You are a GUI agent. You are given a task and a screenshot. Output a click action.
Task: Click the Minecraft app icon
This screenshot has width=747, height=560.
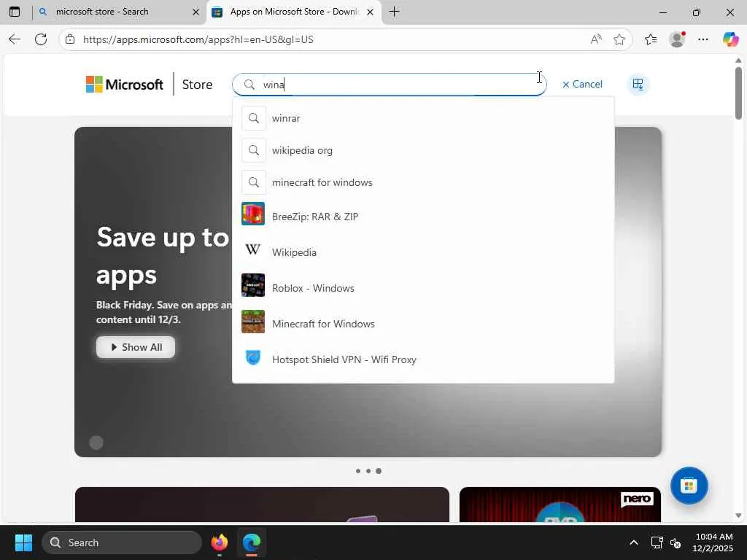[253, 322]
